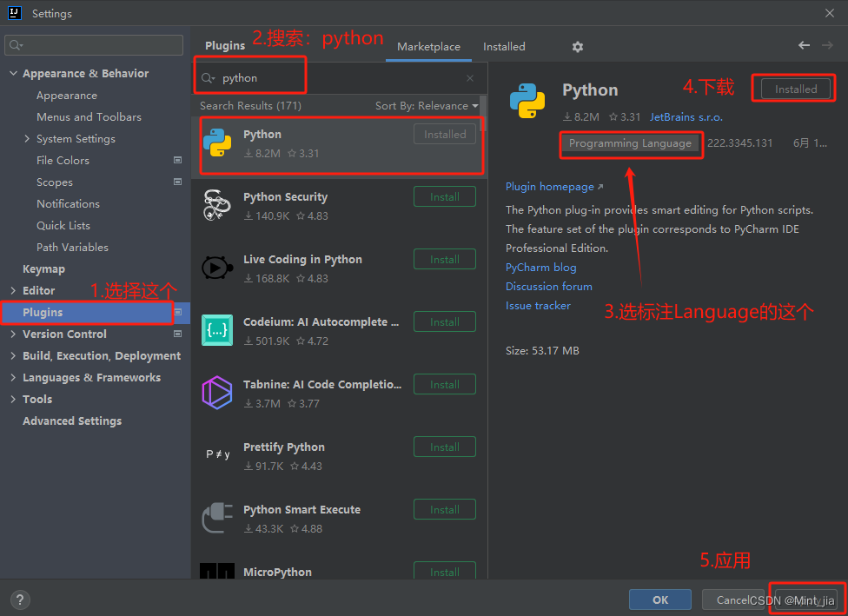Install the MicroPython plugin

(x=445, y=571)
